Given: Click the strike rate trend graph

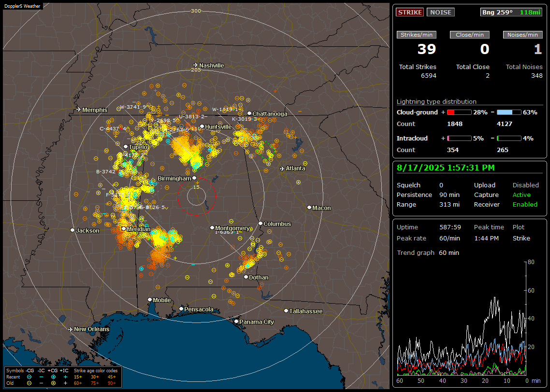Looking at the screenshot, I should coord(462,318).
